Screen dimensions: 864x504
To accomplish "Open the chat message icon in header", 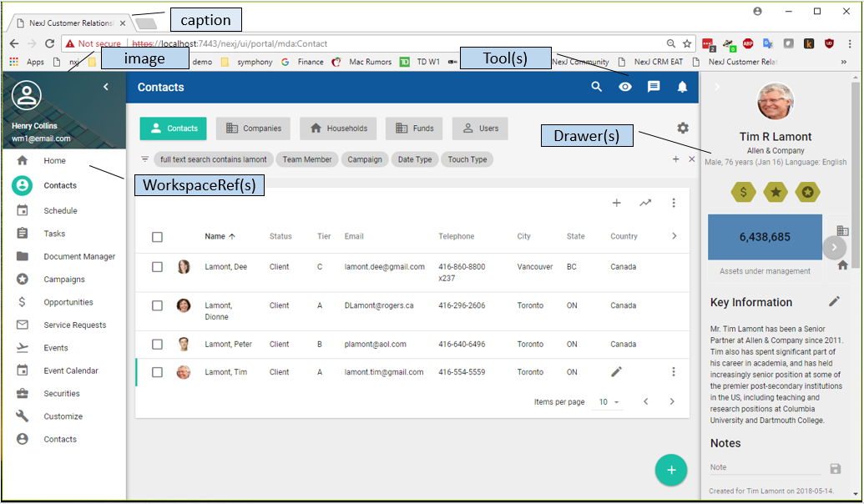I will (x=654, y=87).
